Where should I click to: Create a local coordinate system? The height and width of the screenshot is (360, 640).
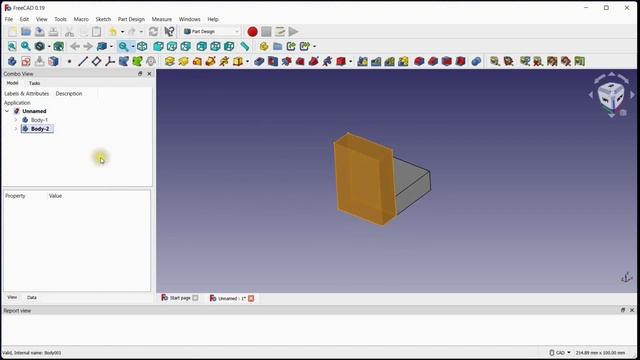[x=110, y=61]
